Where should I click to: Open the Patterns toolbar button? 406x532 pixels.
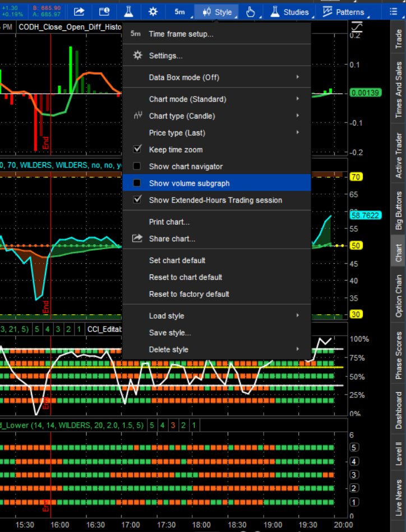tap(343, 11)
